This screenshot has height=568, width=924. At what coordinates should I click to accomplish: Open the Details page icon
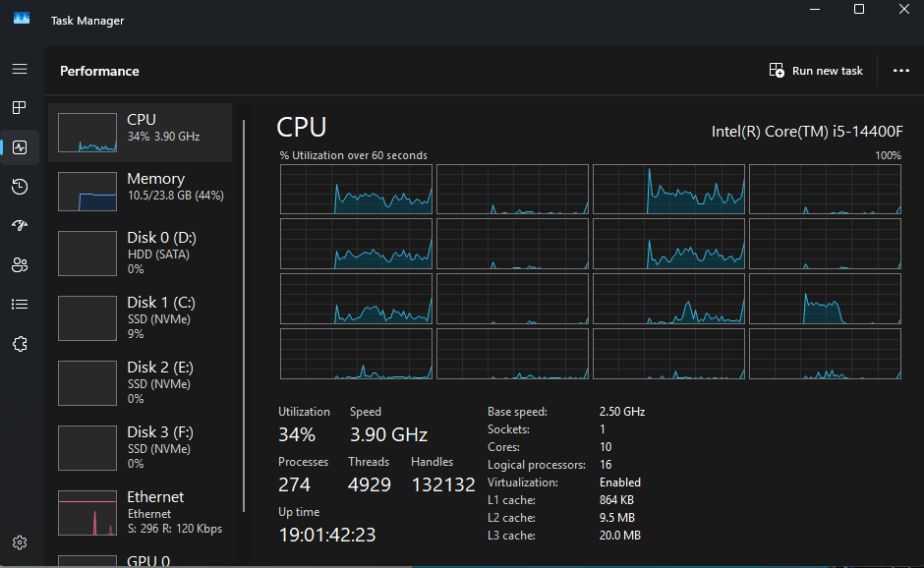[20, 304]
